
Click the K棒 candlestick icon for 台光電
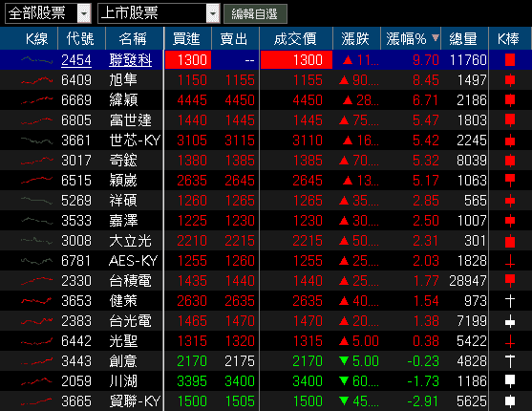[x=510, y=321]
